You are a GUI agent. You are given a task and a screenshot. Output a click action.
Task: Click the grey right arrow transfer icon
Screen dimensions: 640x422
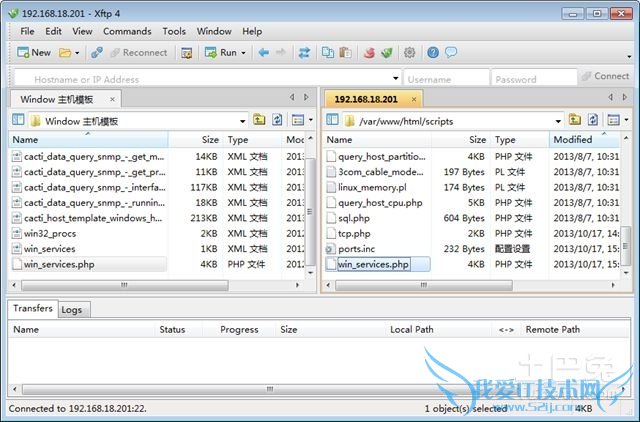281,53
